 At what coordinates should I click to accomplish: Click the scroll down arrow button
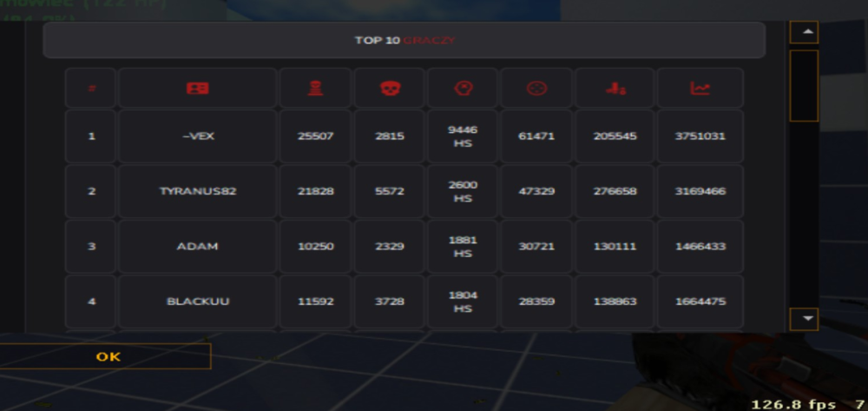pos(804,319)
